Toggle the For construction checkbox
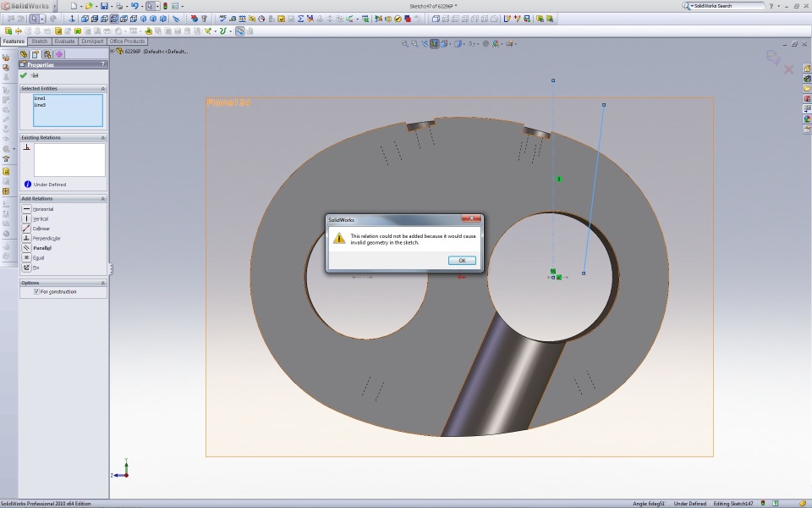 tap(36, 292)
